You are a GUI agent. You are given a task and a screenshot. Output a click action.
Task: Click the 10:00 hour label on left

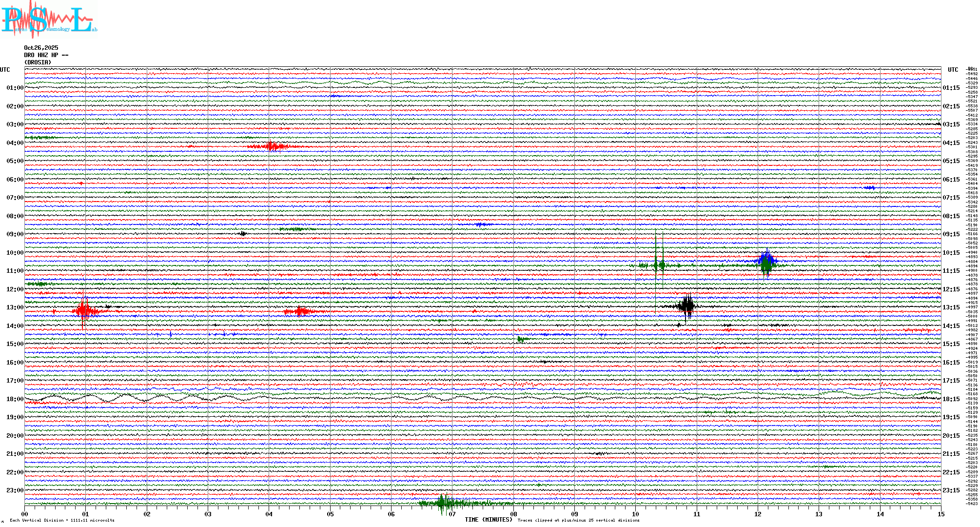(15, 253)
